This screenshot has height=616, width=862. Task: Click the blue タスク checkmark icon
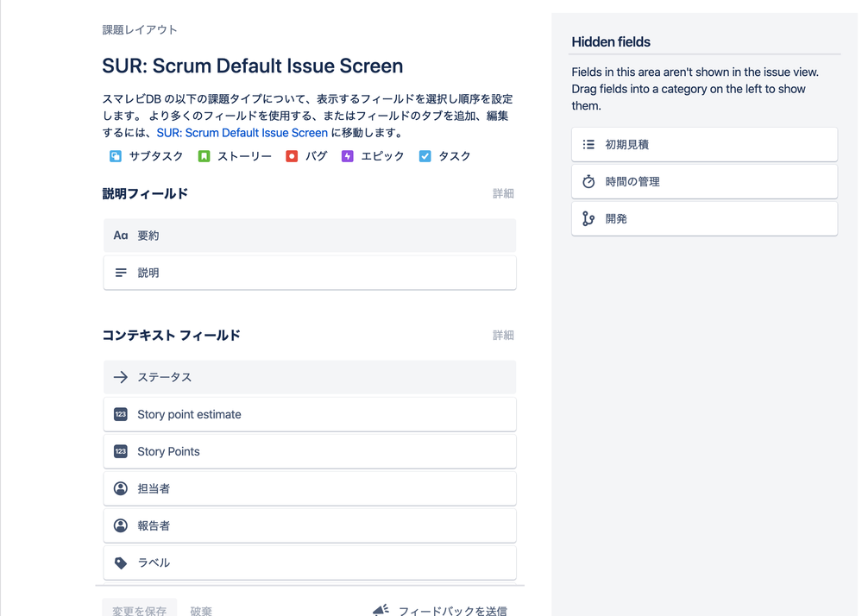tap(425, 156)
